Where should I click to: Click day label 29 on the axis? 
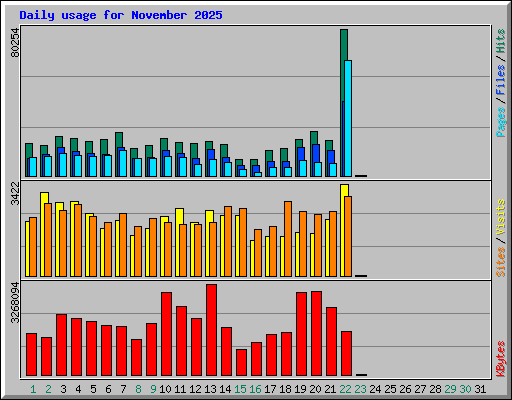450,389
